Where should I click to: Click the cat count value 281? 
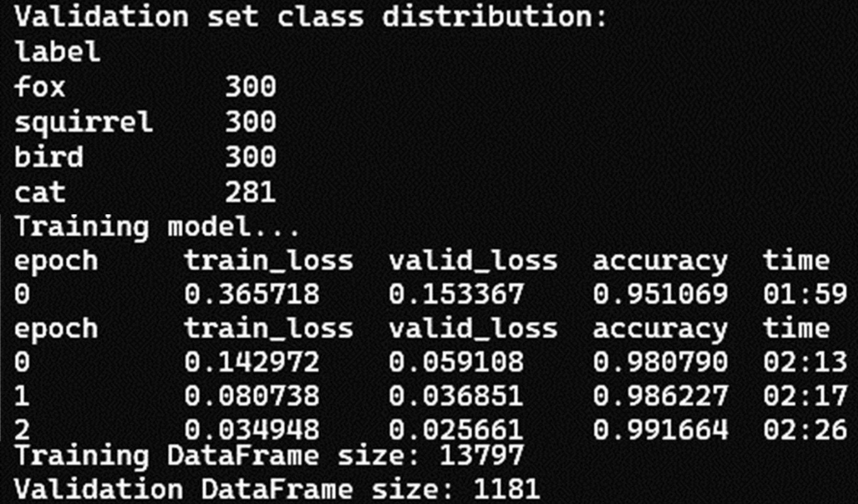click(x=250, y=192)
